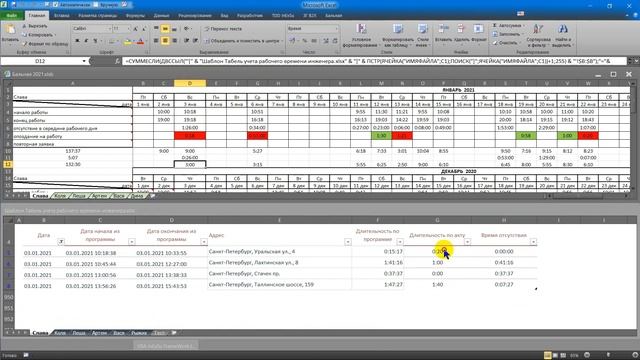Screen dimensions: 640x360
Task: Toggle underline formatting in Font group
Action: (x=95, y=41)
